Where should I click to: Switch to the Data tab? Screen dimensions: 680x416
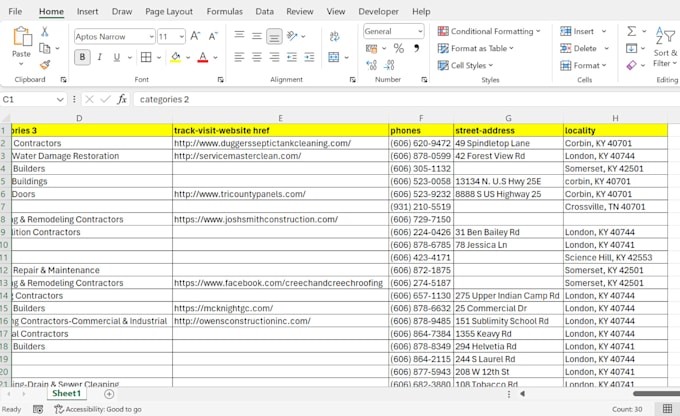265,11
